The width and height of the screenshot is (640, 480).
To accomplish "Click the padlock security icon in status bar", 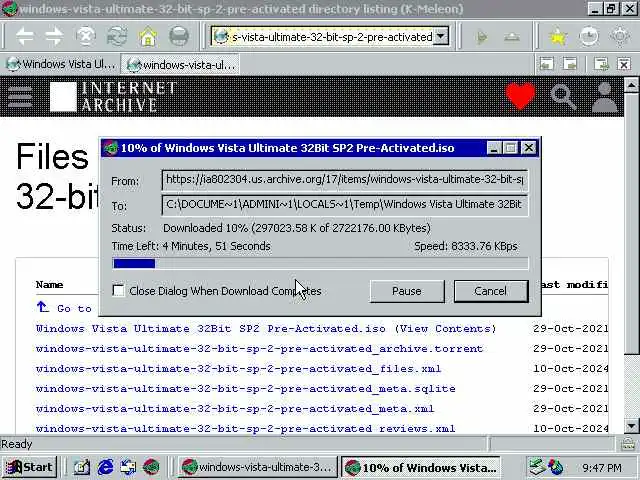I will pos(628,444).
